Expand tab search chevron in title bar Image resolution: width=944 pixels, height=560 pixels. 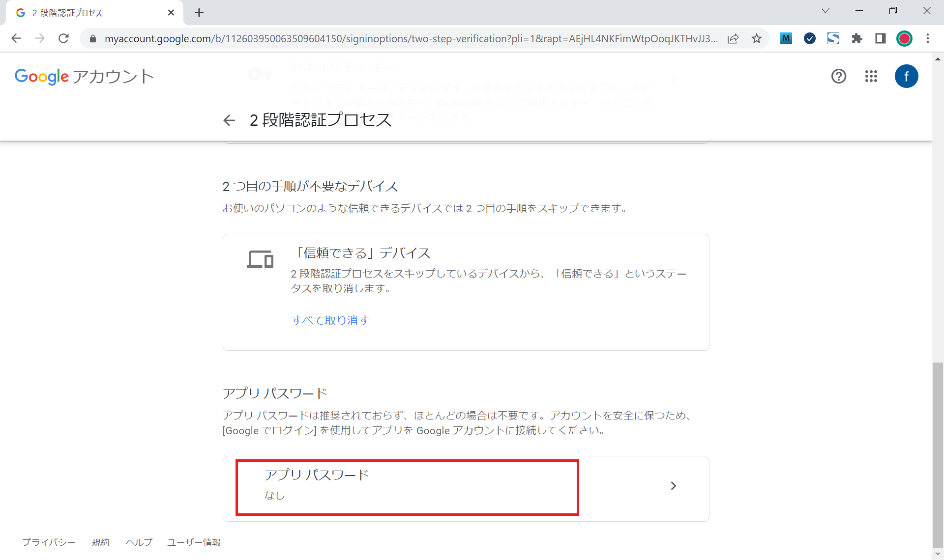tap(826, 11)
